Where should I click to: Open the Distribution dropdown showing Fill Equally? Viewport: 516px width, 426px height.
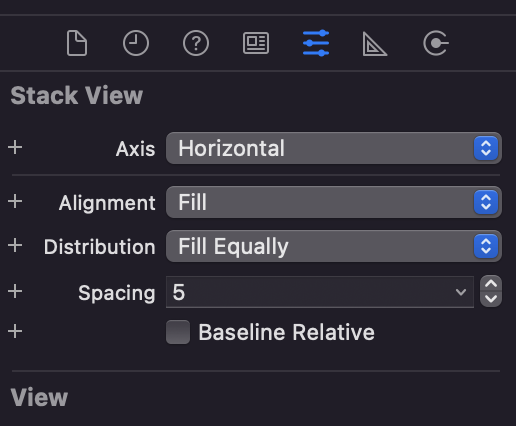334,246
